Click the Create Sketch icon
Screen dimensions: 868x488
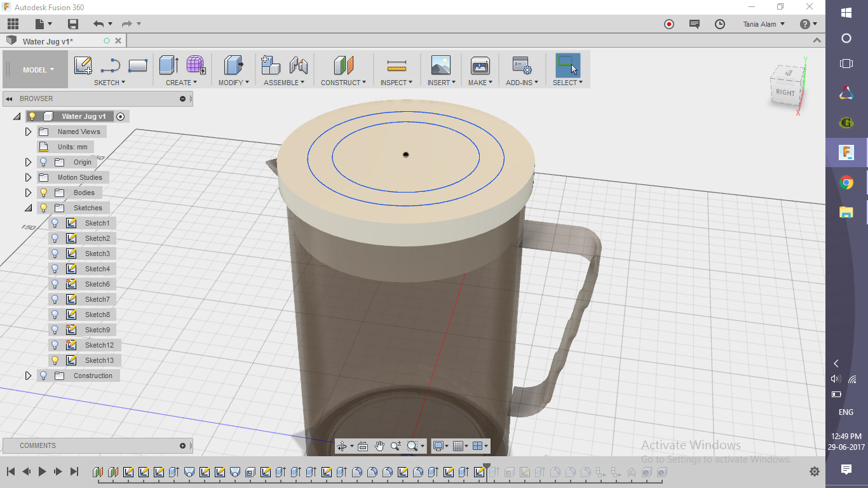[x=83, y=65]
